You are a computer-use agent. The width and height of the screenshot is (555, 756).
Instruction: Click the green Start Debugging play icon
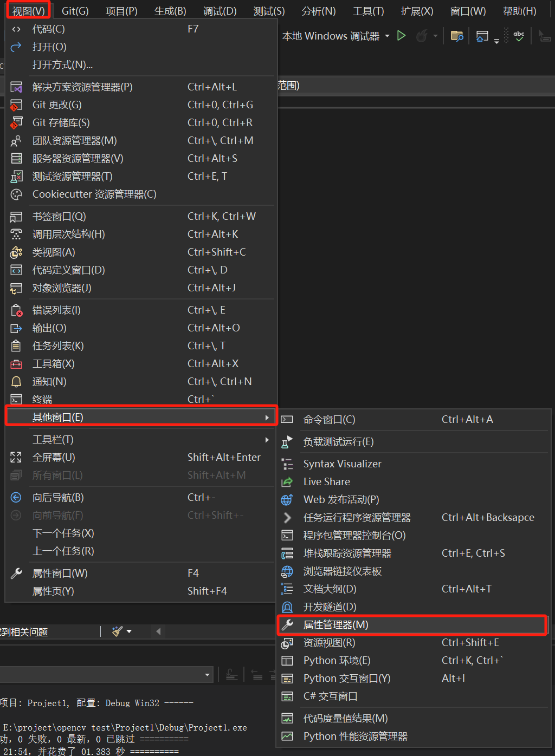point(401,36)
